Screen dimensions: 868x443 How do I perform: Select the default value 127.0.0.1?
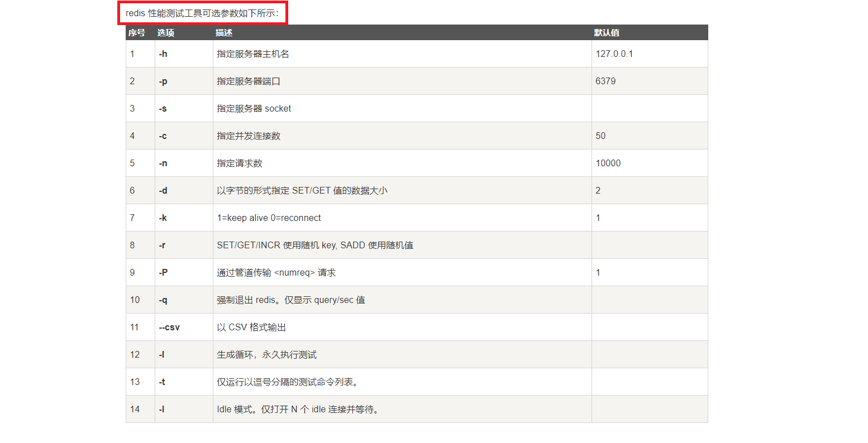point(614,54)
